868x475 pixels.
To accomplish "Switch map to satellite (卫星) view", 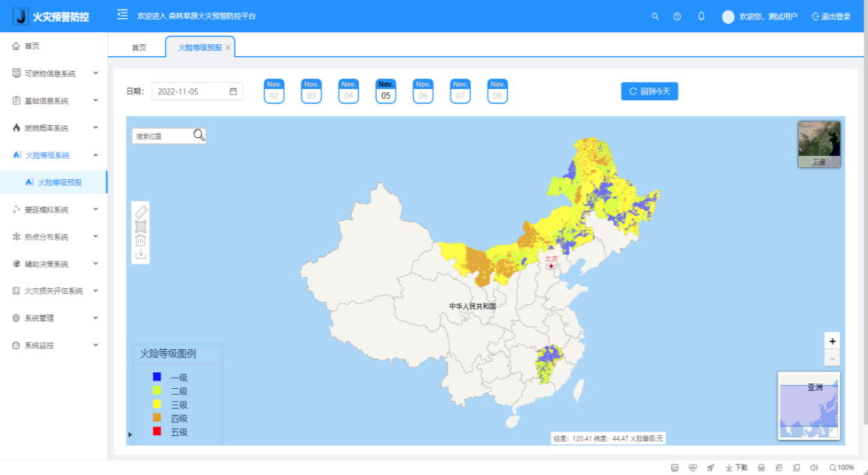I will [x=819, y=144].
